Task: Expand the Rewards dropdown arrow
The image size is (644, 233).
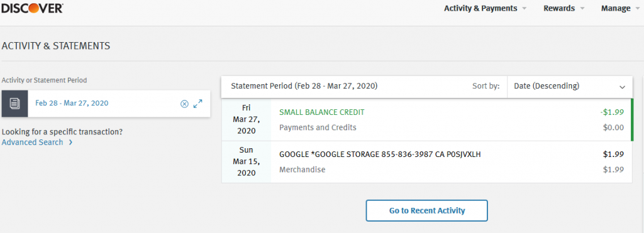Action: [x=582, y=8]
